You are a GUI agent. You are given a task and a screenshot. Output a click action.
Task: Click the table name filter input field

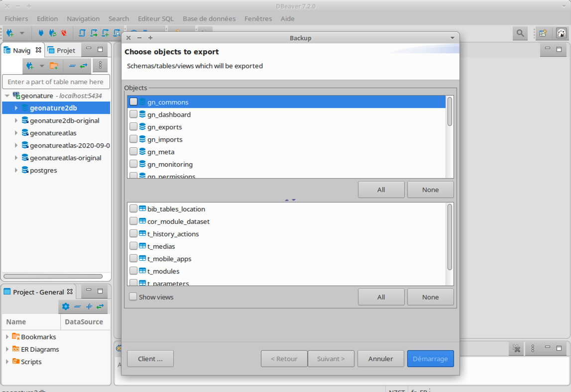(56, 82)
